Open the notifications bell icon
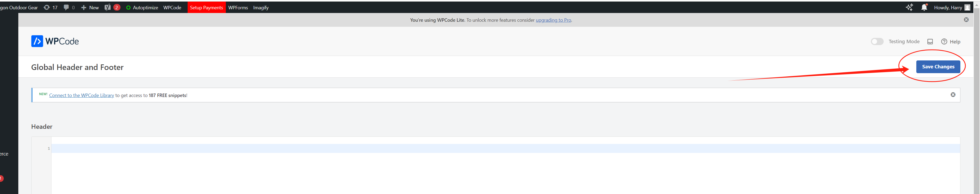Image resolution: width=980 pixels, height=194 pixels. [924, 8]
